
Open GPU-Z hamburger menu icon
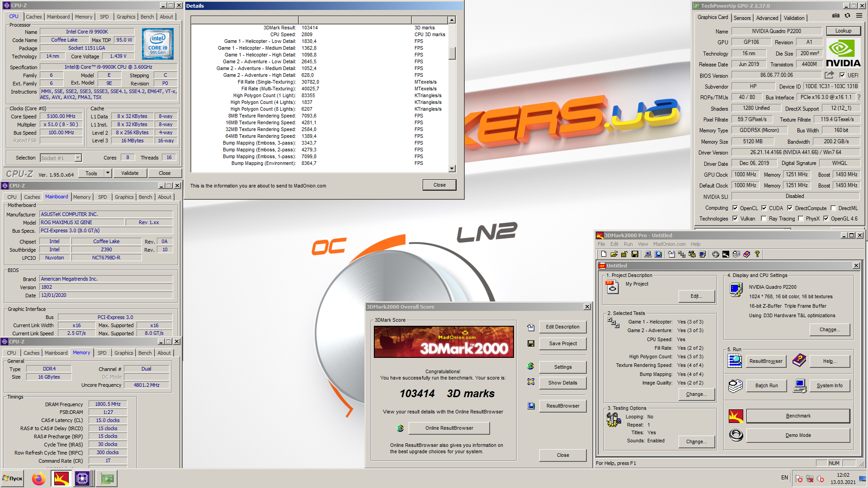pyautogui.click(x=859, y=16)
